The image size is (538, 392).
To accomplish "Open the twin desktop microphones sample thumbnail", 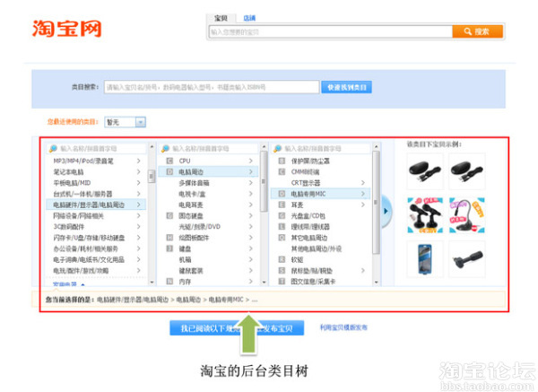I will pos(425,215).
